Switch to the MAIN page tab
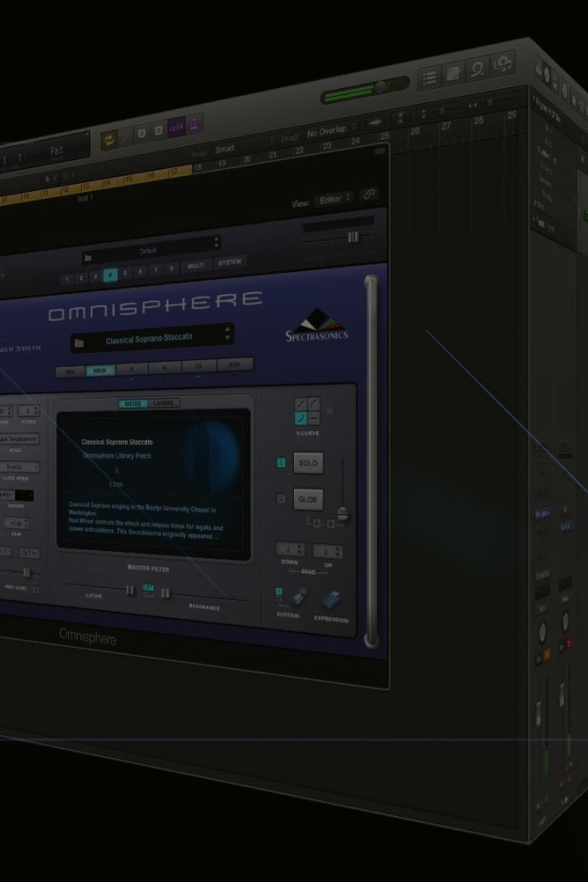The width and height of the screenshot is (588, 882). pyautogui.click(x=100, y=370)
